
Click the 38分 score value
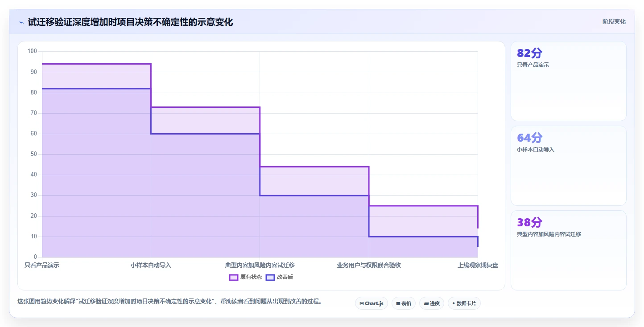click(x=529, y=222)
